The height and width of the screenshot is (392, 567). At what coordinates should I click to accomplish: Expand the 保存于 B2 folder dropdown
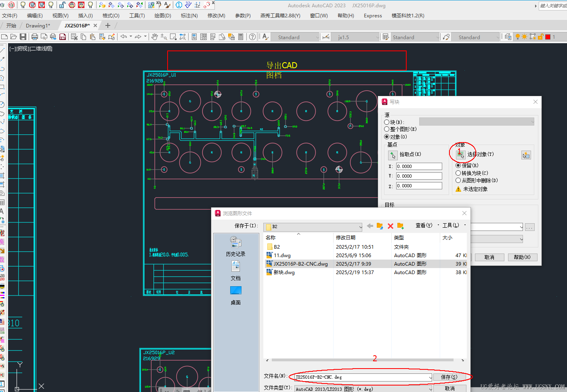pyautogui.click(x=360, y=226)
